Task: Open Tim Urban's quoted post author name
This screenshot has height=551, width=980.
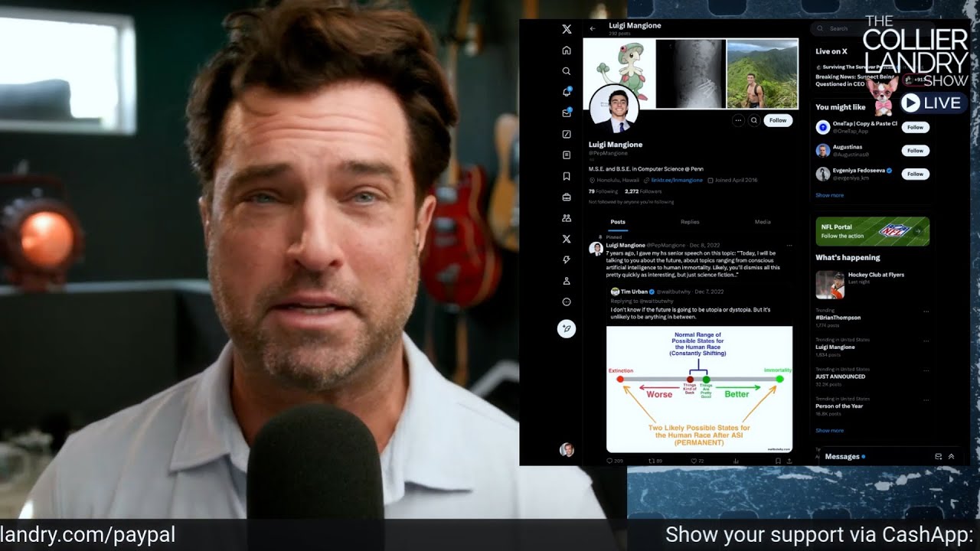Action: [635, 292]
